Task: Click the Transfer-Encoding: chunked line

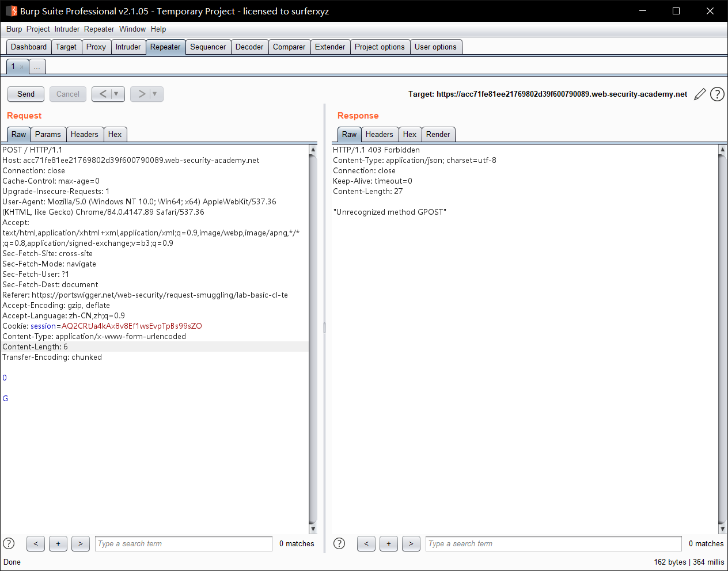Action: [52, 357]
